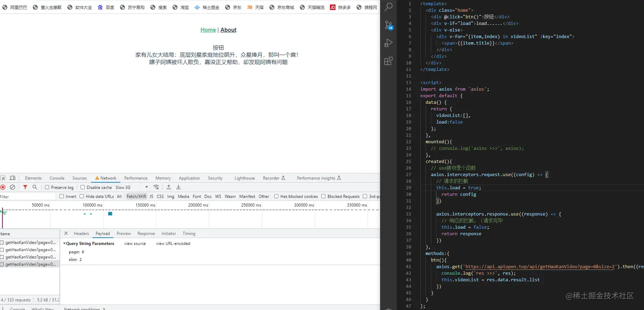Check the Hide data URLs checkbox
The height and width of the screenshot is (310, 644).
point(82,196)
